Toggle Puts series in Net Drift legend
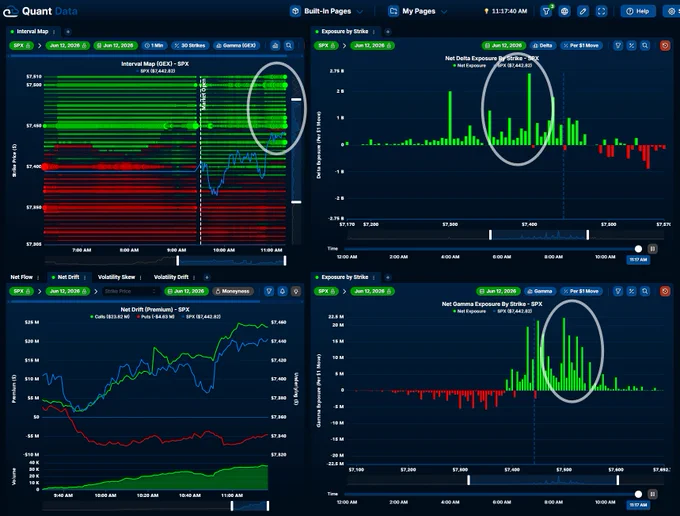 156,317
